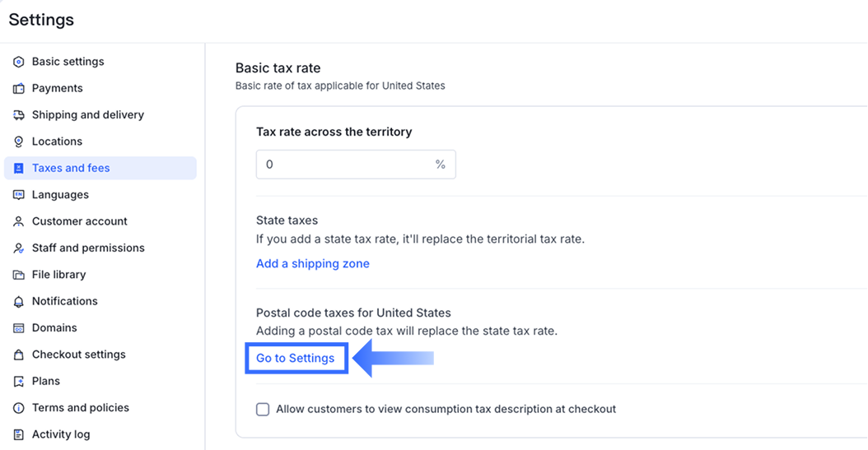Click the Add a shipping zone link

coord(313,263)
